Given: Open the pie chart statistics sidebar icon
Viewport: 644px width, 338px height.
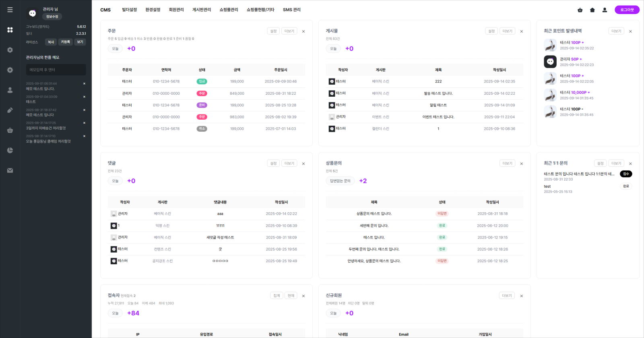Looking at the screenshot, I should tap(10, 150).
